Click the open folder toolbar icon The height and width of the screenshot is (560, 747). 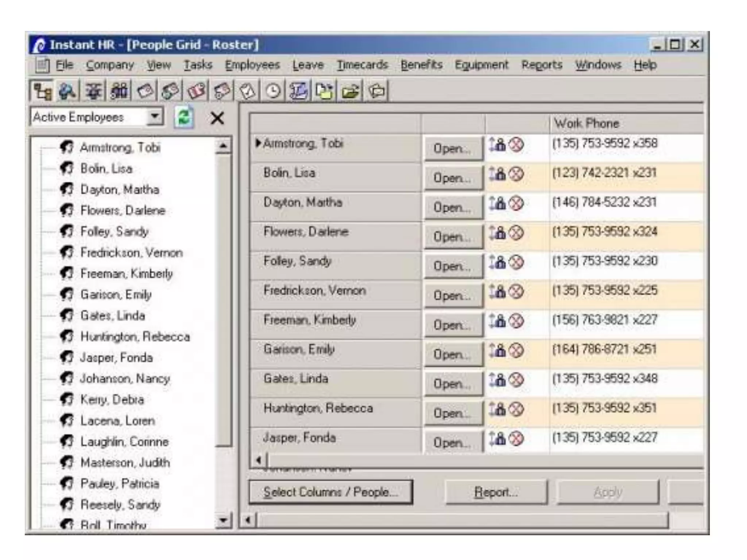[x=350, y=91]
